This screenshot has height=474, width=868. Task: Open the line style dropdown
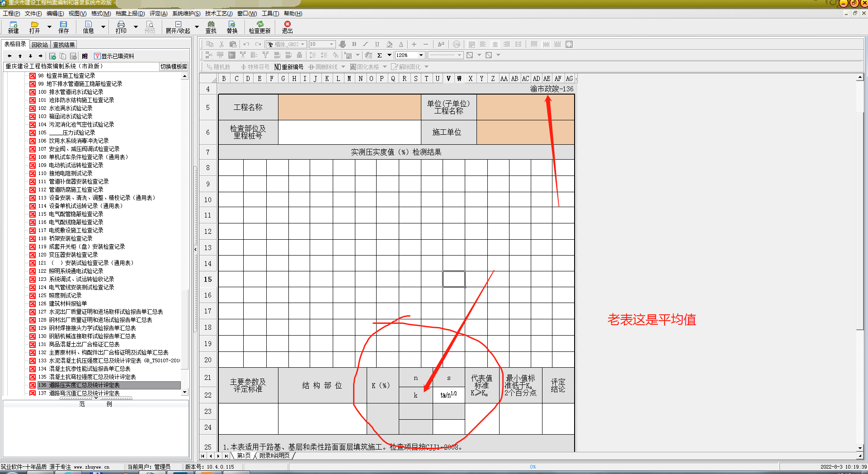click(459, 55)
